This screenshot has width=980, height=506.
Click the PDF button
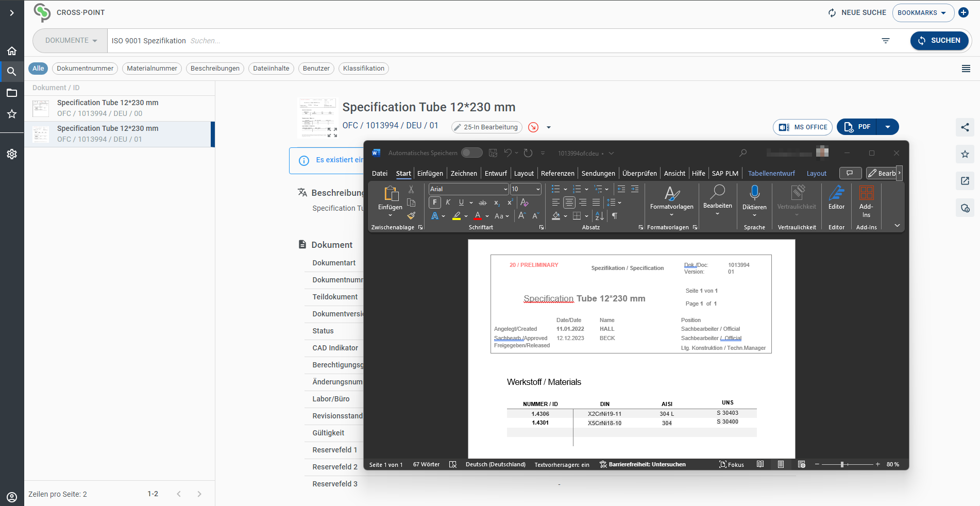[x=858, y=127]
